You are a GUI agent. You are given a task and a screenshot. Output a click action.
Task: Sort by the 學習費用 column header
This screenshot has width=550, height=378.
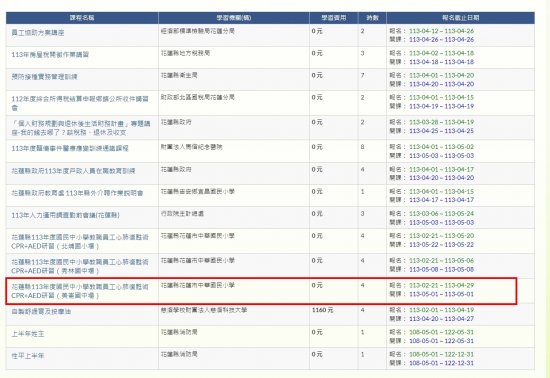(334, 18)
